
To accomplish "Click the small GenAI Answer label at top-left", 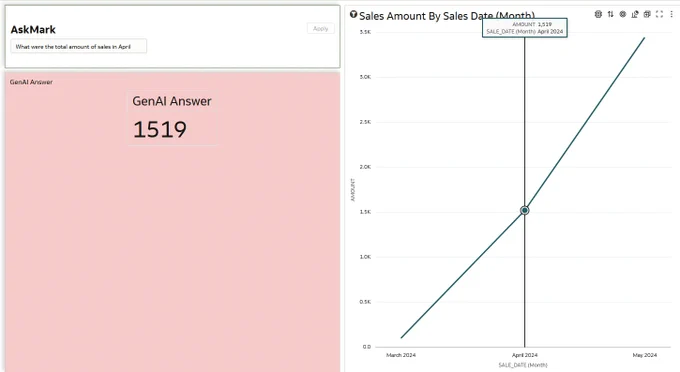I will pos(31,82).
